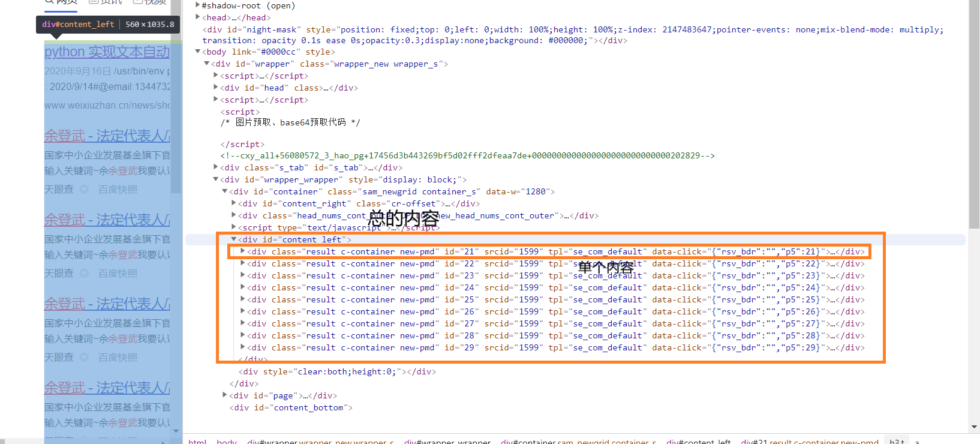Expand the result div id="25" arrow

pyautogui.click(x=242, y=299)
